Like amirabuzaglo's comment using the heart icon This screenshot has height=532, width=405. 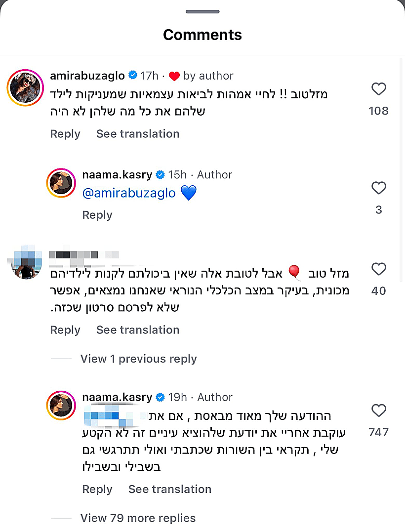point(379,89)
